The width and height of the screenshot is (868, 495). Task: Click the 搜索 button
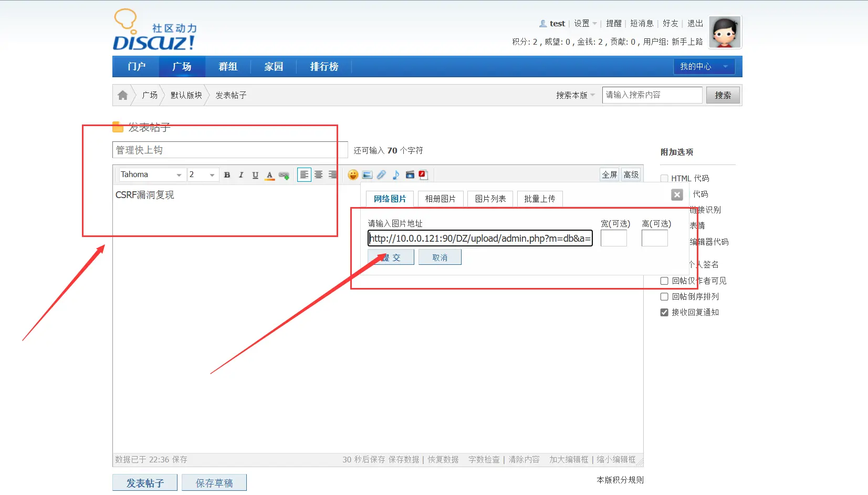(x=723, y=95)
